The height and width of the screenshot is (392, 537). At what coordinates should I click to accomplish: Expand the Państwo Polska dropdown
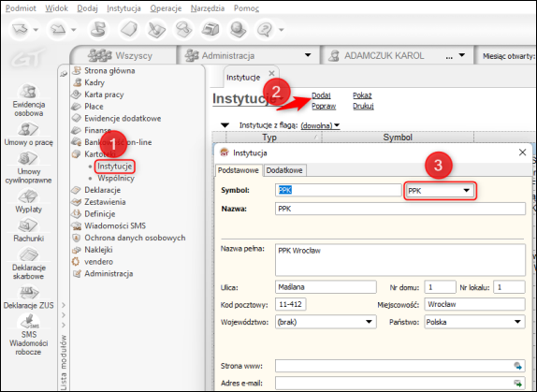coord(474,322)
